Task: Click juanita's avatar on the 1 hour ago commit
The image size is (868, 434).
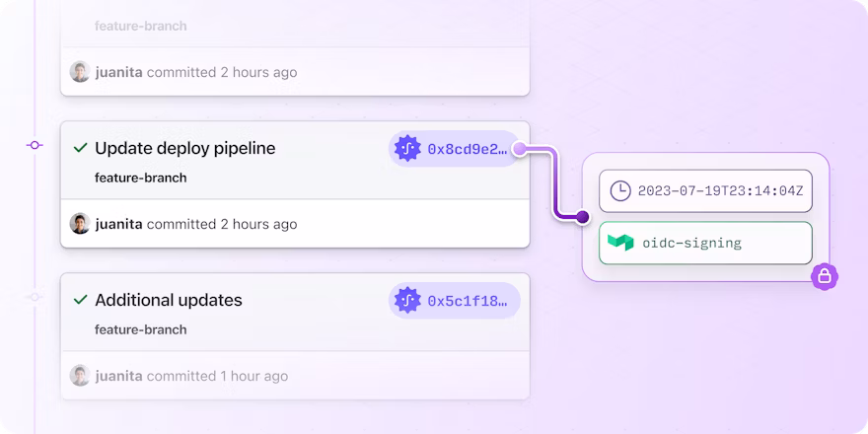Action: pyautogui.click(x=80, y=376)
